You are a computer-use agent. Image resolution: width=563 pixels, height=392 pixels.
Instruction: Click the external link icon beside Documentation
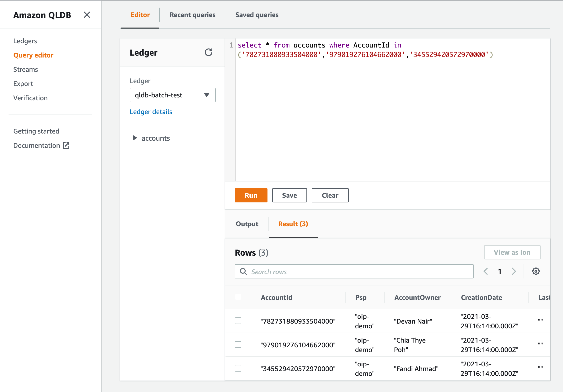click(x=66, y=145)
